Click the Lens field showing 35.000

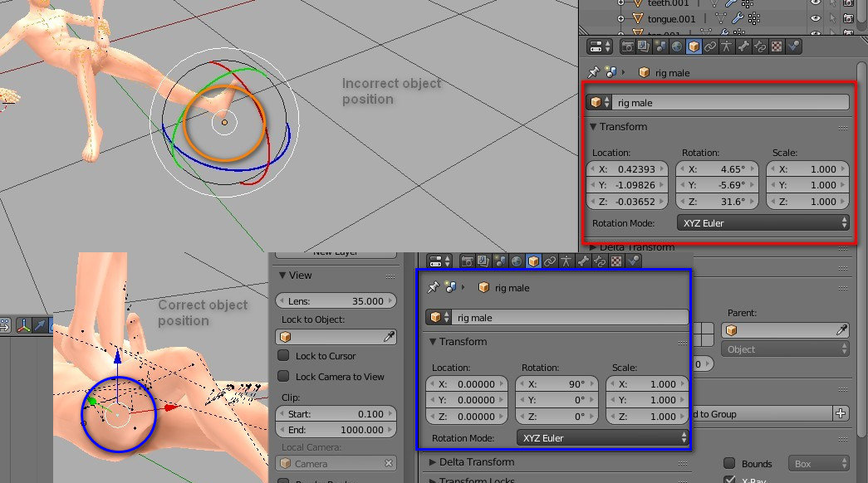336,301
